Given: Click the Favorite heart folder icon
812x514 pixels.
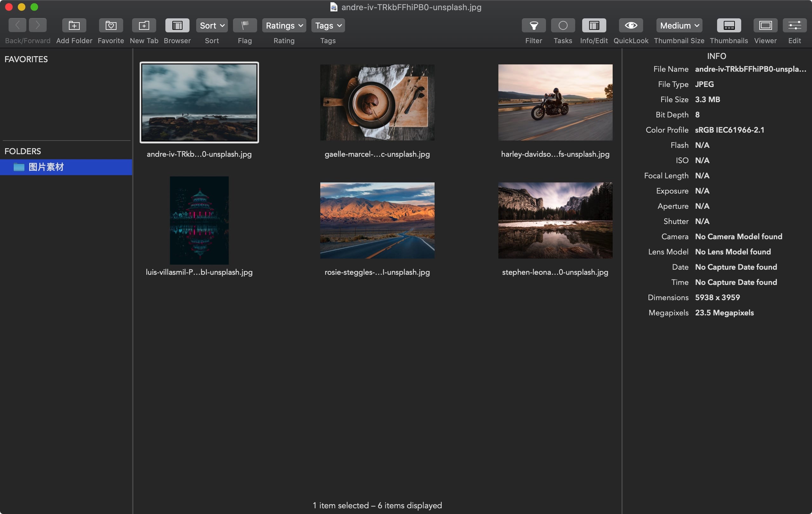Looking at the screenshot, I should pos(110,26).
